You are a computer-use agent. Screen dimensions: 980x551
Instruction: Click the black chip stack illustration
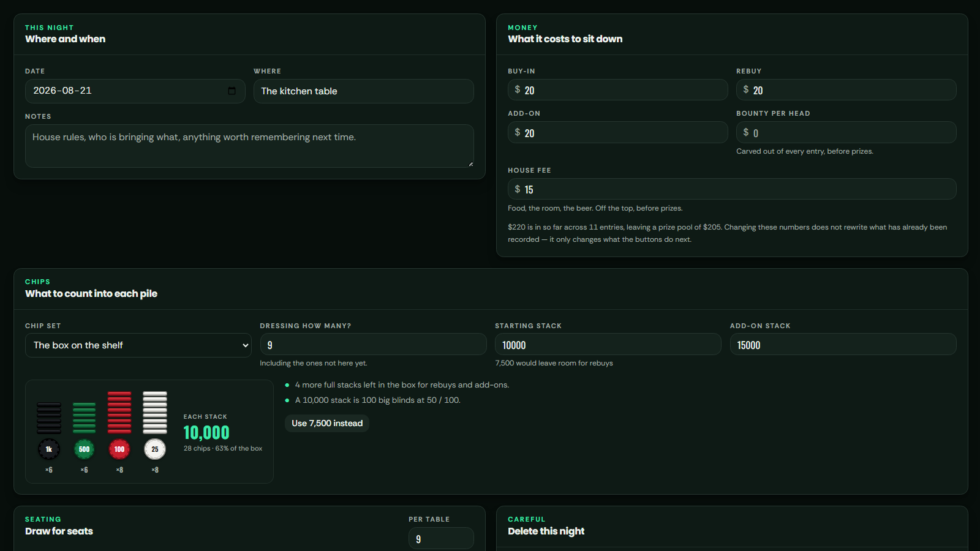(49, 418)
